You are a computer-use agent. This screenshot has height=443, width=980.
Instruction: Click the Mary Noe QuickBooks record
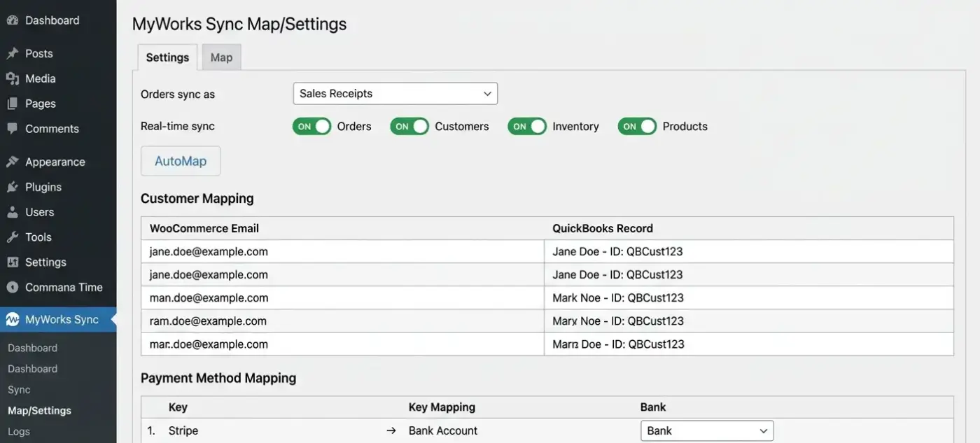[749, 321]
